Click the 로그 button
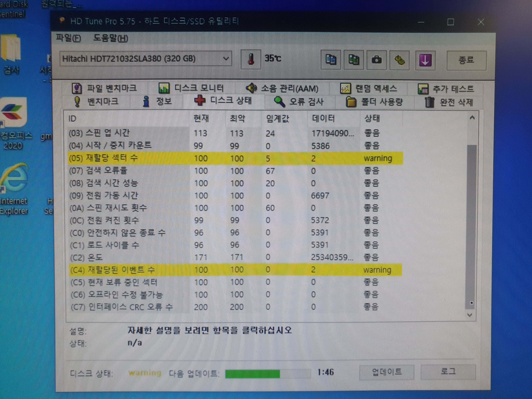Viewport: 532px width, 399px height. [448, 372]
